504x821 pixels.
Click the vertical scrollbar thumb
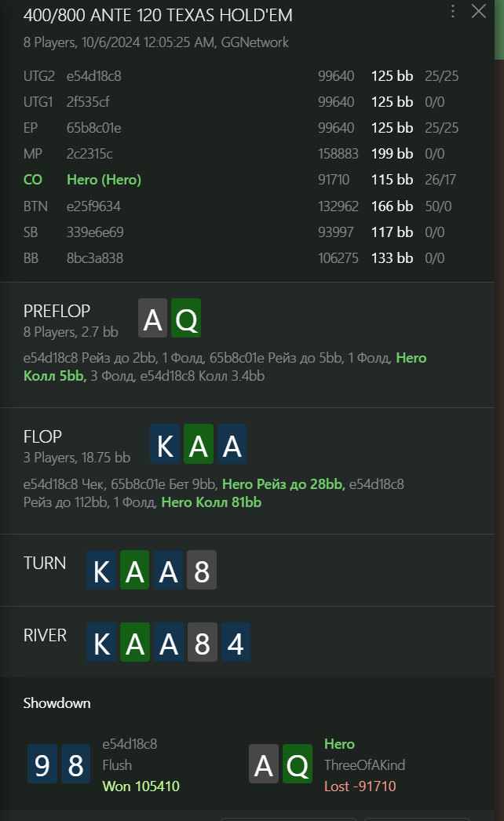(499, 30)
